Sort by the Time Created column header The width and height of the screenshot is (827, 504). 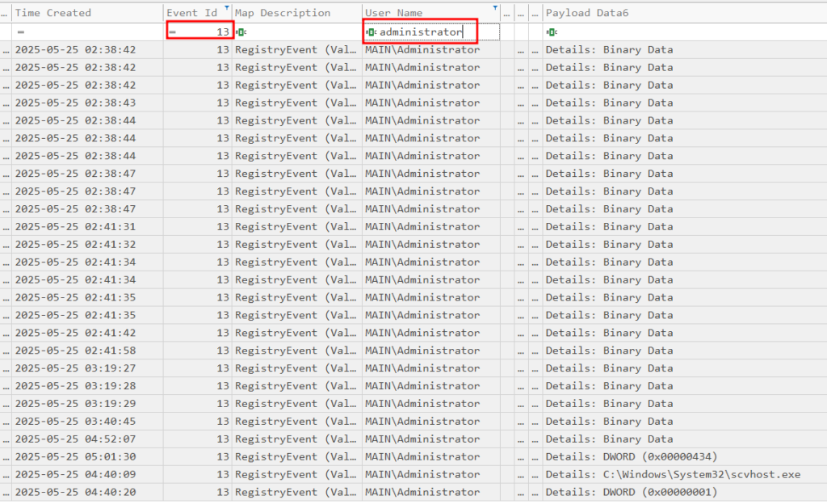point(53,13)
